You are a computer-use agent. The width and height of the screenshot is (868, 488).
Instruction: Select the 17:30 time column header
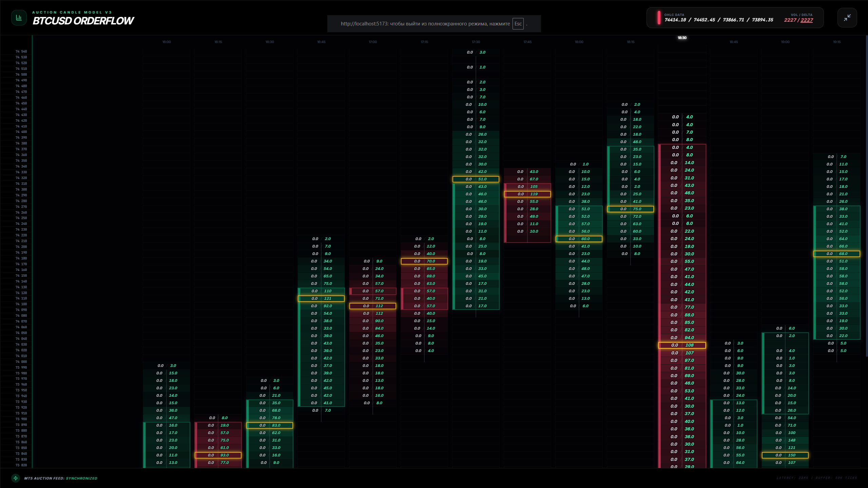pyautogui.click(x=476, y=42)
